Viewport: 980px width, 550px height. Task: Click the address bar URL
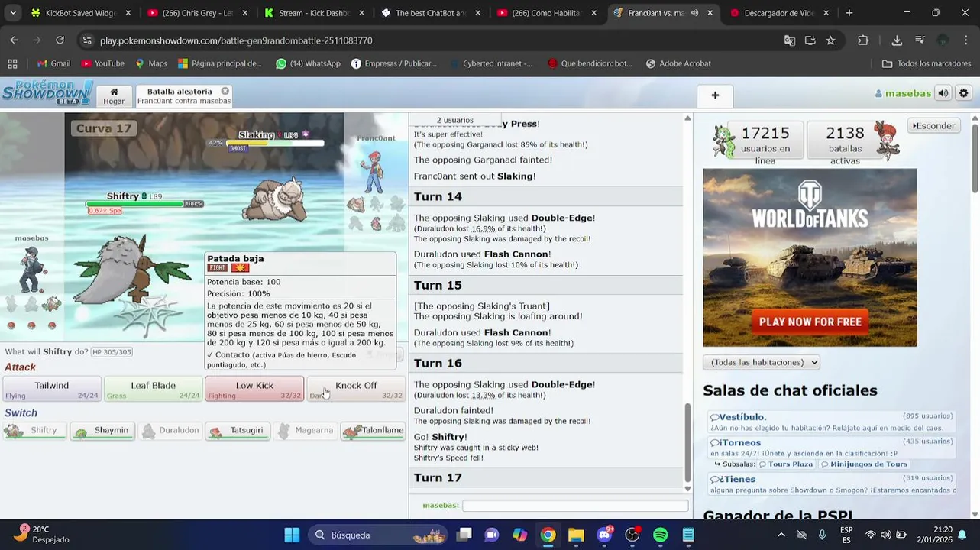point(236,40)
